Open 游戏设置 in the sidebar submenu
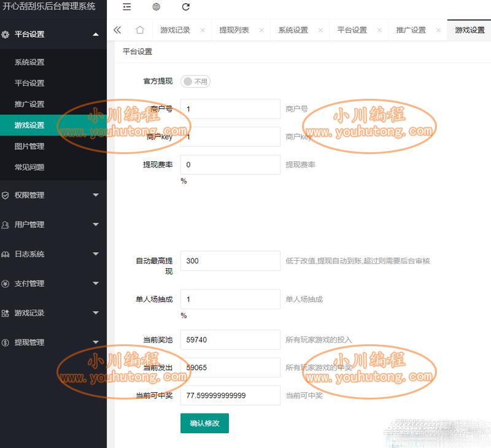Image resolution: width=491 pixels, height=448 pixels. [x=53, y=125]
